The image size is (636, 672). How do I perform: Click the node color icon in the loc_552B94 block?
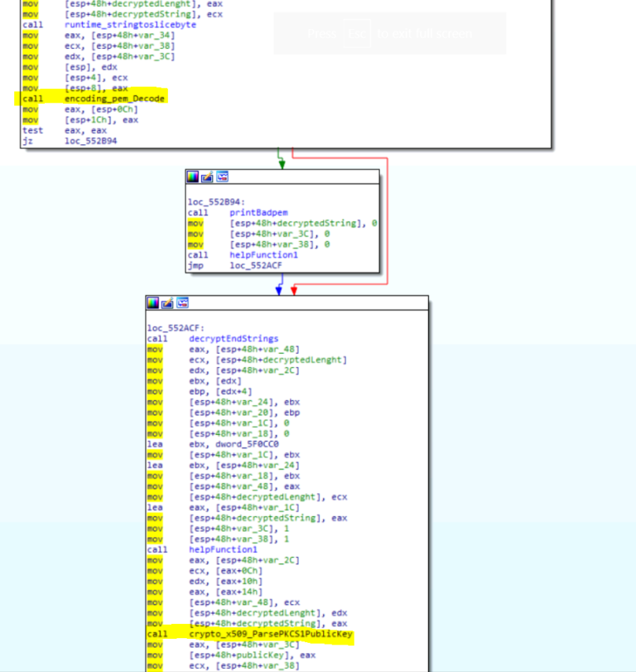coord(193,176)
